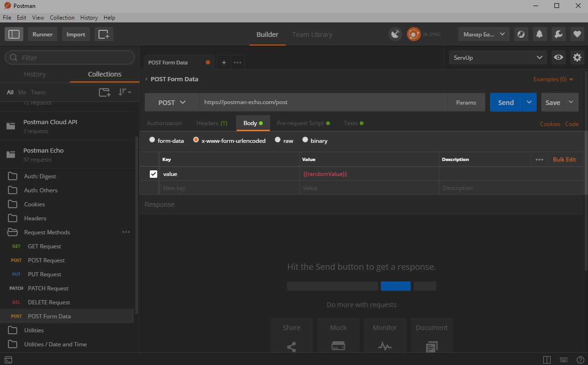This screenshot has height=365, width=588.
Task: Click the Send button
Action: point(506,102)
